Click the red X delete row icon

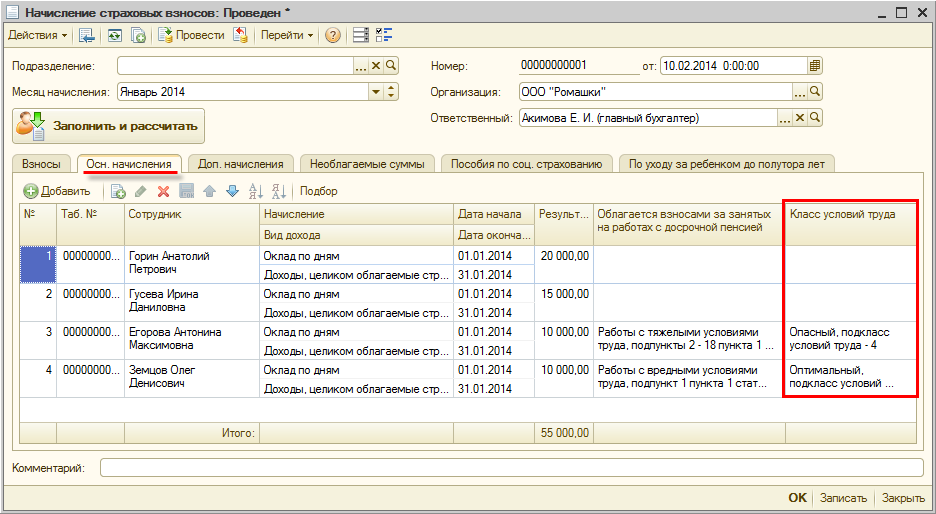163,191
